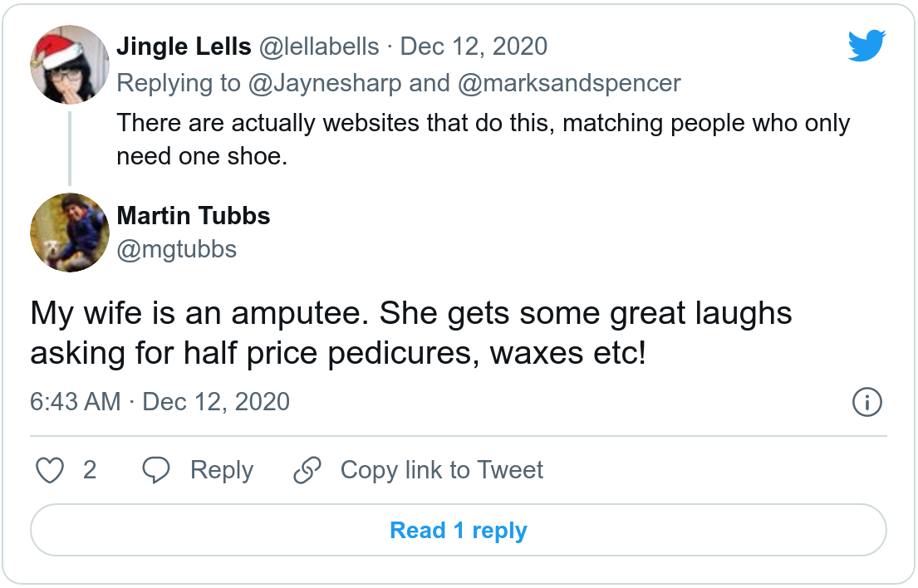Click the reply speech bubble icon
The image size is (918, 588).
point(156,471)
